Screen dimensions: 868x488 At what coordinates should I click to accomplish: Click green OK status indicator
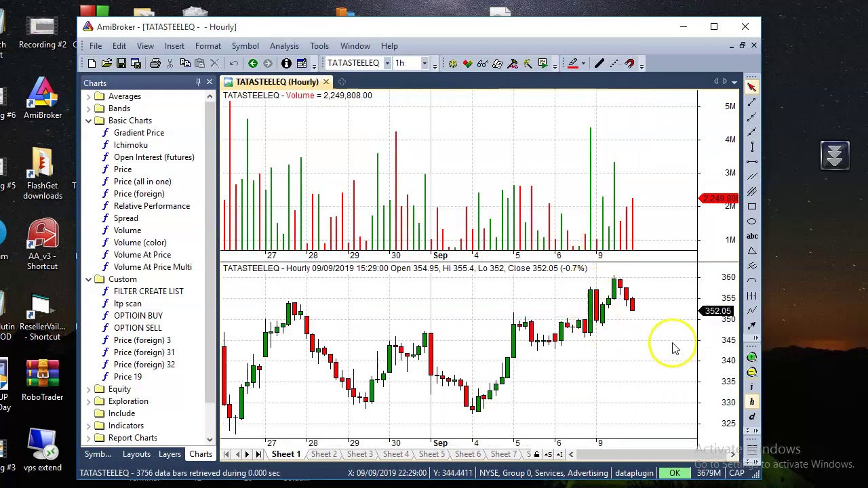click(x=675, y=473)
